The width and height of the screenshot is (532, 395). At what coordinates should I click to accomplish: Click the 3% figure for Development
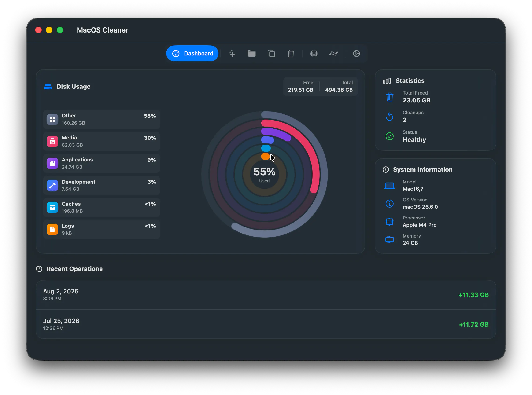click(x=152, y=182)
